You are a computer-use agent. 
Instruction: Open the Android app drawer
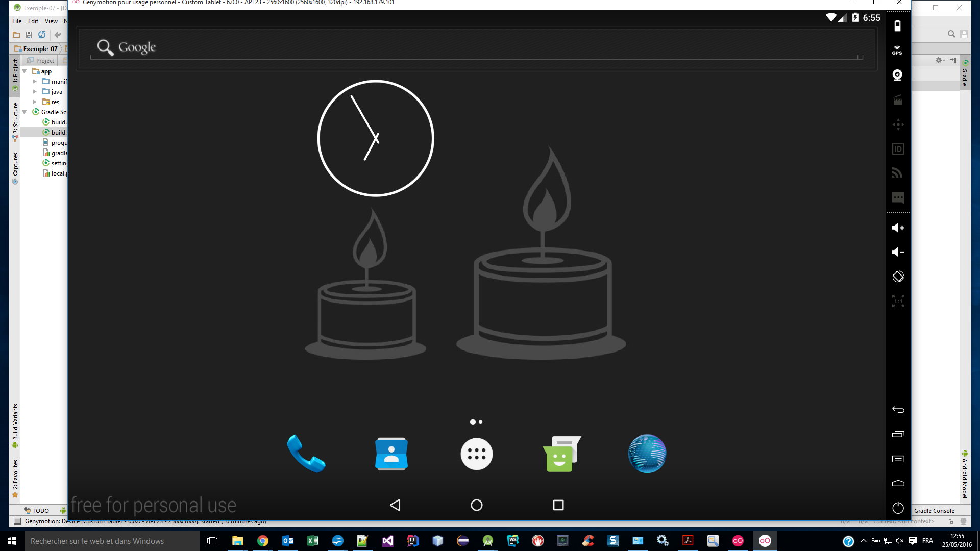(x=476, y=454)
